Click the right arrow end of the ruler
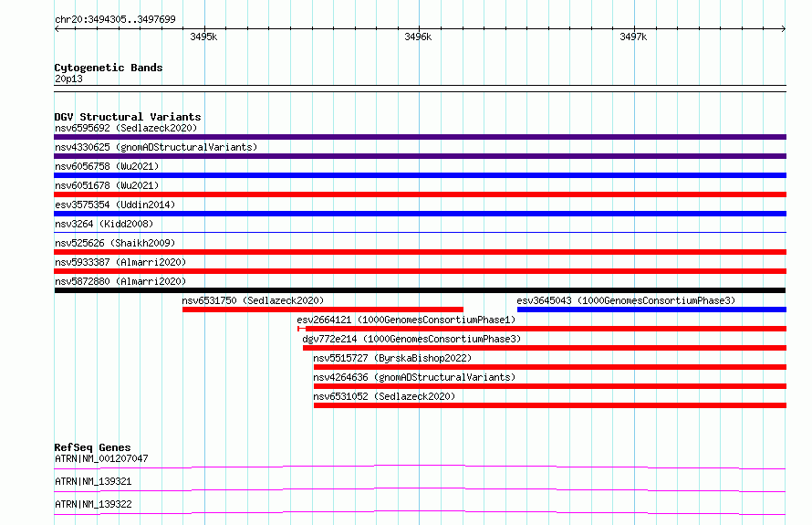This screenshot has width=812, height=525. coord(784,28)
